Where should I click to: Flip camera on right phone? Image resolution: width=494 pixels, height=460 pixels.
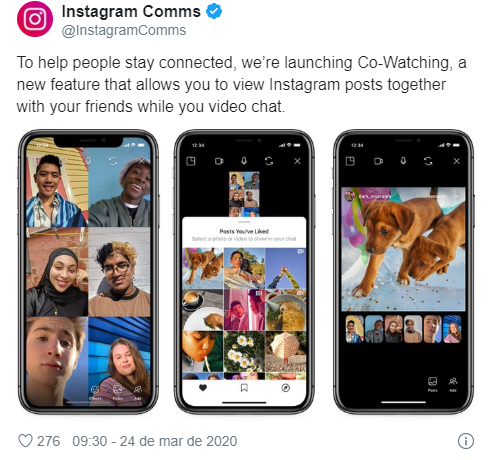428,161
